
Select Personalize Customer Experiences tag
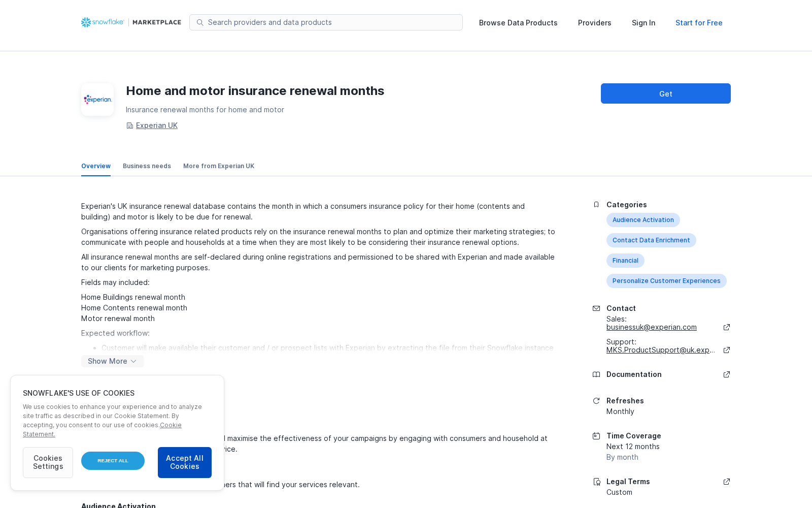[x=666, y=281]
